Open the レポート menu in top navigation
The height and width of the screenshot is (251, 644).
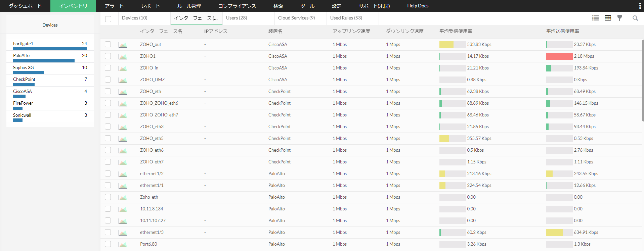point(151,6)
